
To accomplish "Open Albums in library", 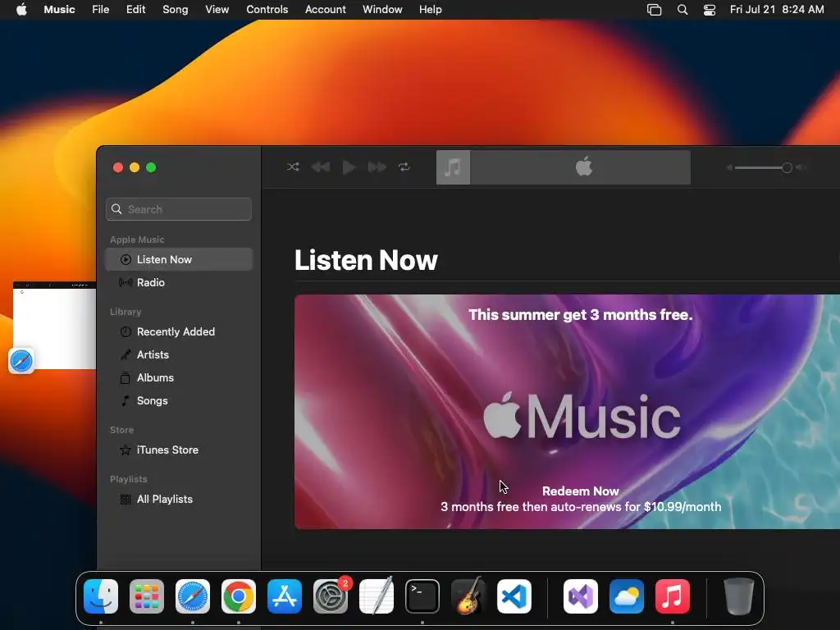I will click(179, 377).
